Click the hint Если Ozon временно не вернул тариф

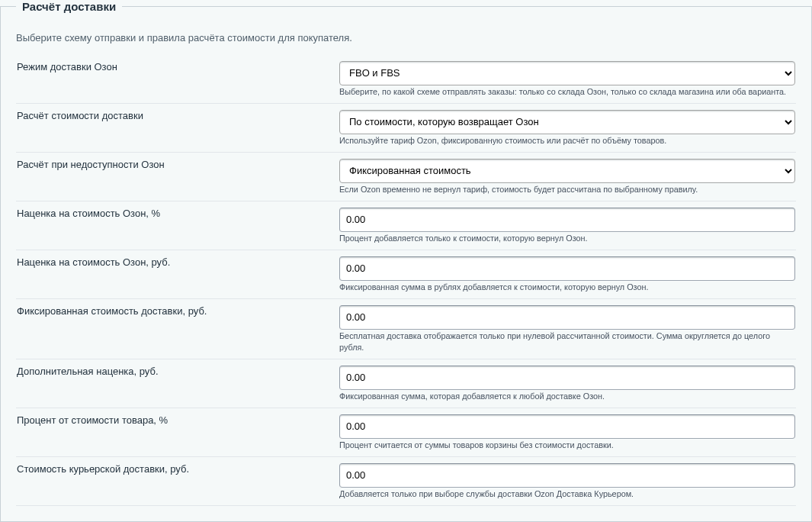(518, 189)
